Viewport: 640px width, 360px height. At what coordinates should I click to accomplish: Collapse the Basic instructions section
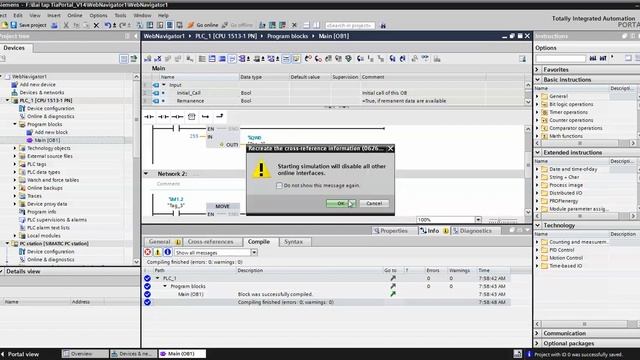538,80
